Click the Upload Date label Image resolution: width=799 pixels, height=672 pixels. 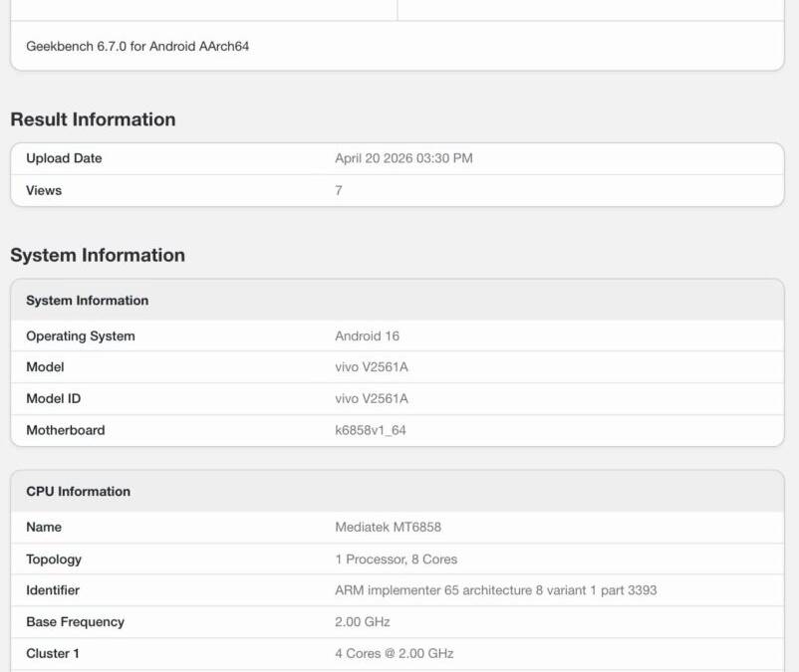click(x=64, y=158)
